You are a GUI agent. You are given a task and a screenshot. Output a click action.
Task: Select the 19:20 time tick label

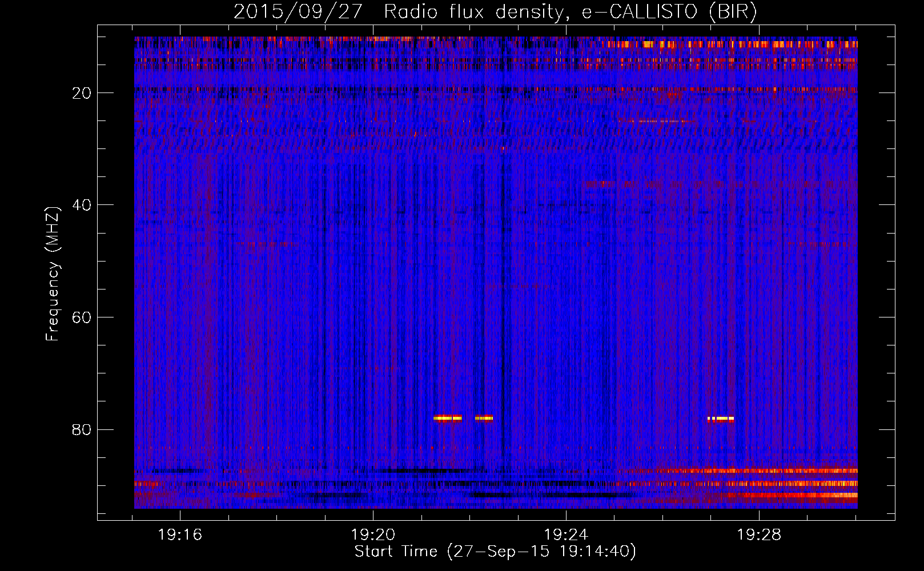(373, 535)
